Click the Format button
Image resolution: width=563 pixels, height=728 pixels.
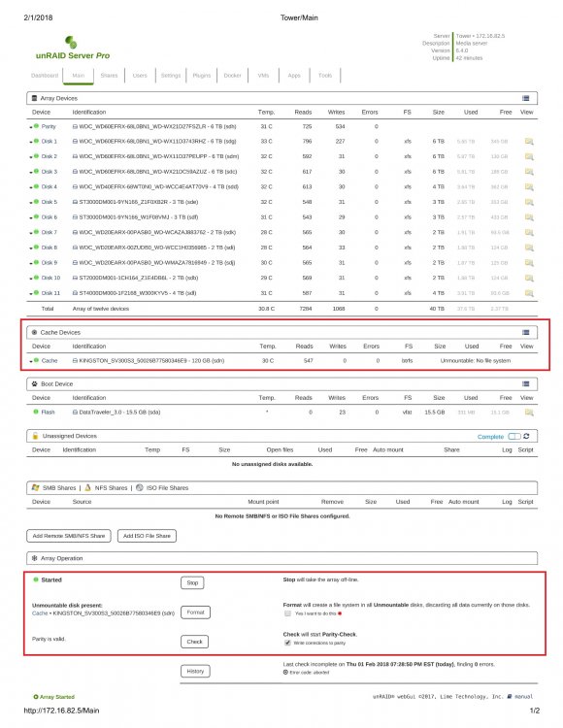pyautogui.click(x=195, y=612)
